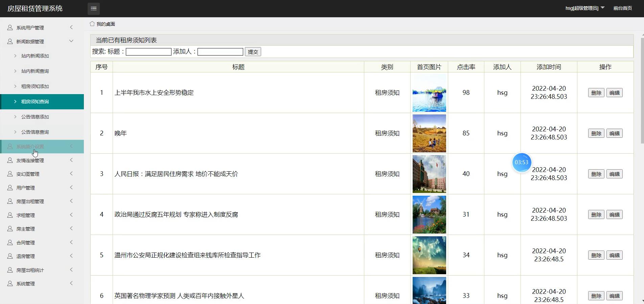Click the user icon next to 用户管理
The height and width of the screenshot is (304, 644).
[10, 188]
